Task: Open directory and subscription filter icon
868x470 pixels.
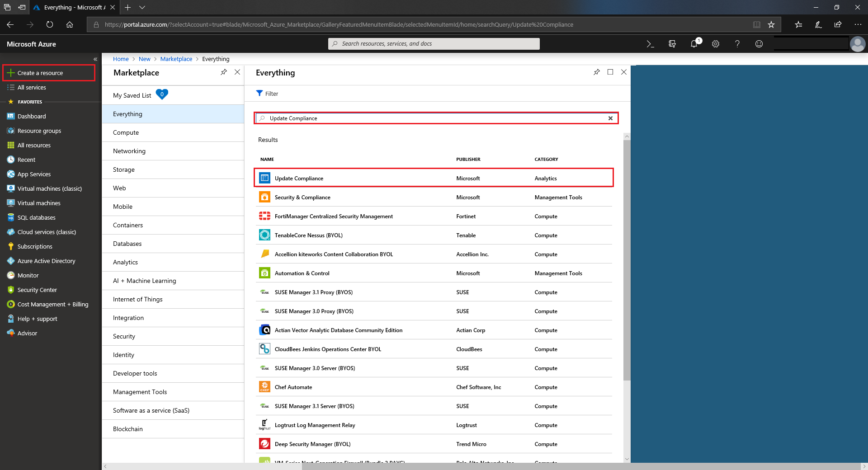Action: click(x=672, y=44)
